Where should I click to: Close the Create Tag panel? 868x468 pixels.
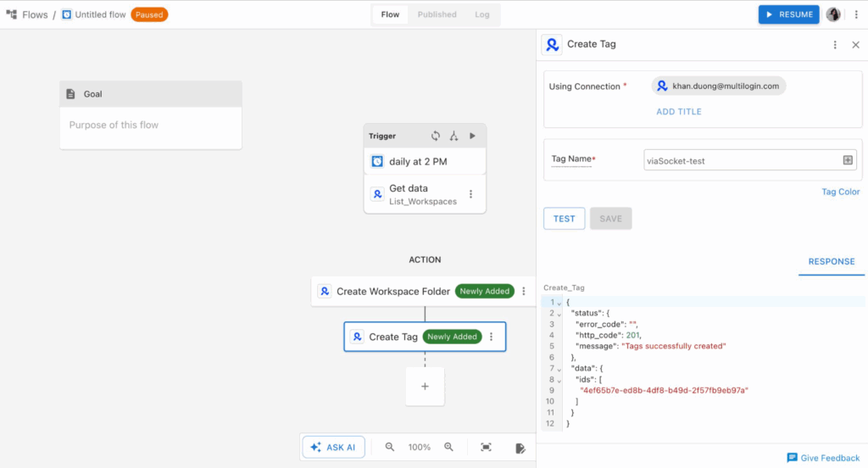point(855,45)
